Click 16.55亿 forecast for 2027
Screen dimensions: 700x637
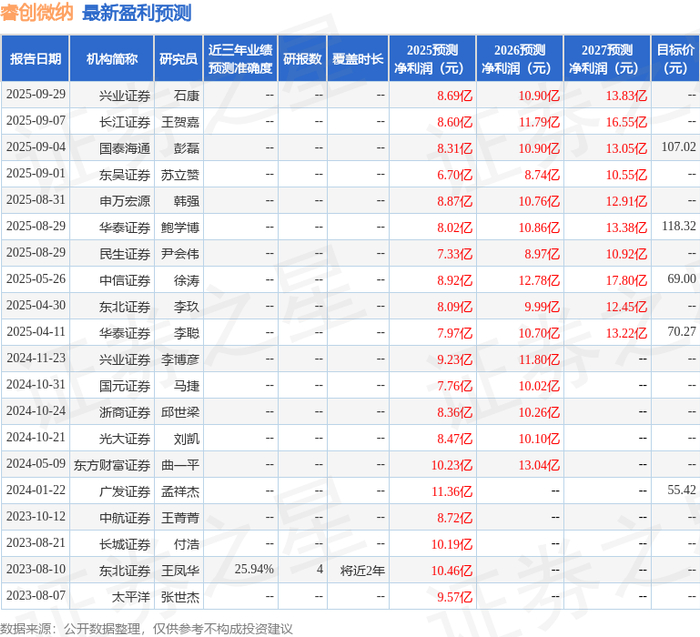coord(626,122)
